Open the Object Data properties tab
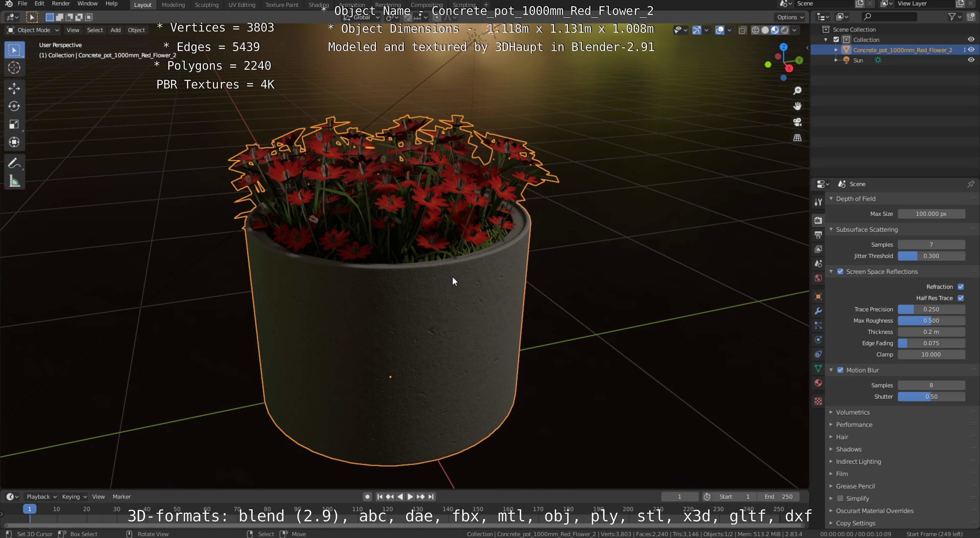This screenshot has height=538, width=980. (x=818, y=368)
